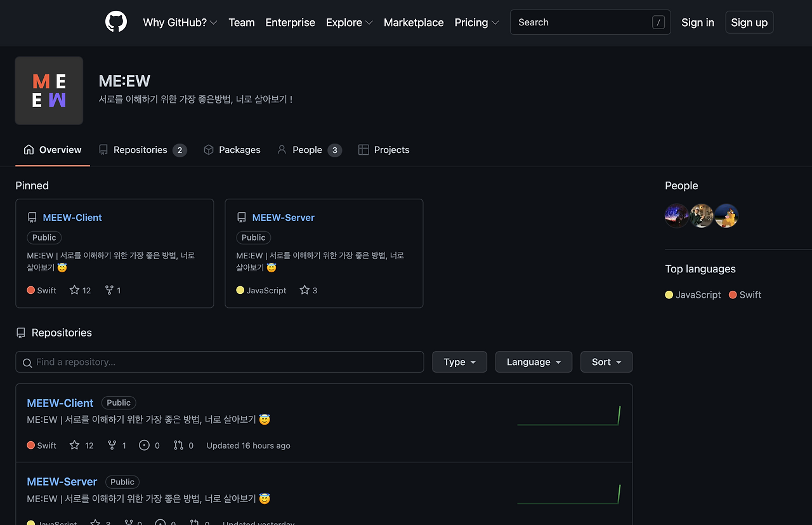Image resolution: width=812 pixels, height=525 pixels.
Task: Filter by JavaScript in Top languages
Action: click(693, 295)
